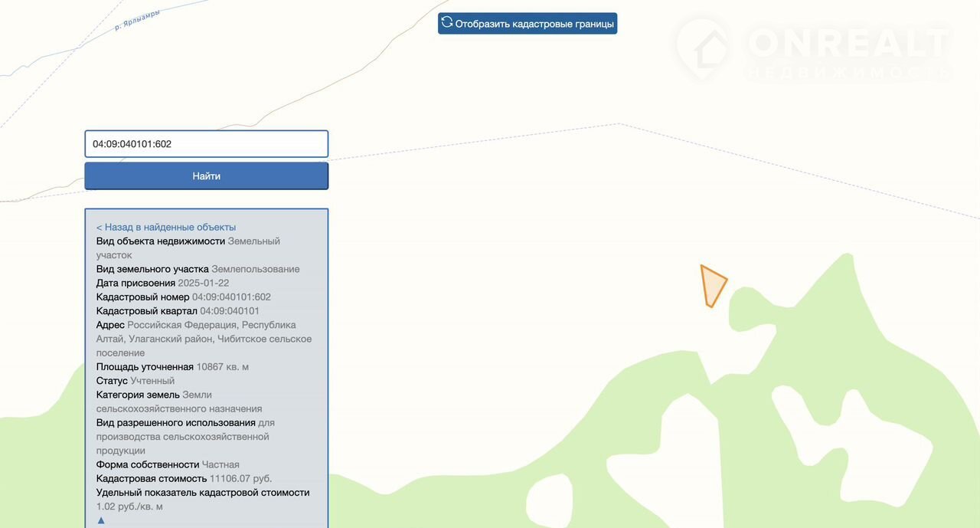Click the cadastral cost value 11106.07 руб.

click(240, 479)
